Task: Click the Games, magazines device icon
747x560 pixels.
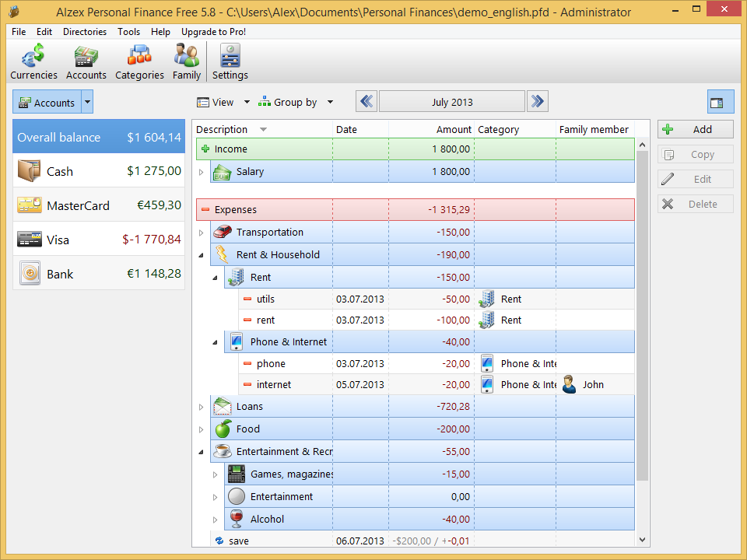Action: [237, 474]
